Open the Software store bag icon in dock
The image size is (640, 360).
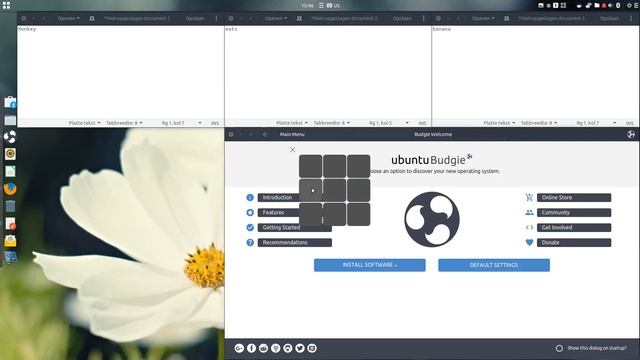(x=10, y=102)
